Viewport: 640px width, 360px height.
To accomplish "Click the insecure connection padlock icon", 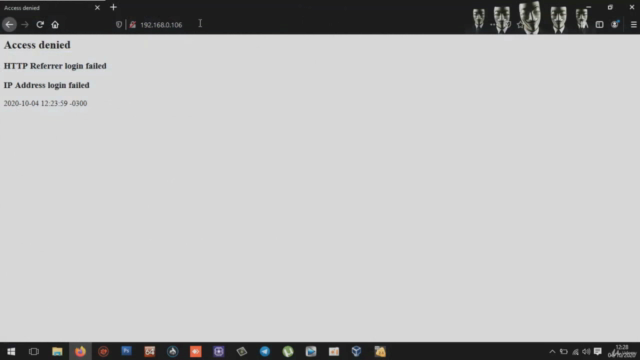I will pyautogui.click(x=132, y=24).
